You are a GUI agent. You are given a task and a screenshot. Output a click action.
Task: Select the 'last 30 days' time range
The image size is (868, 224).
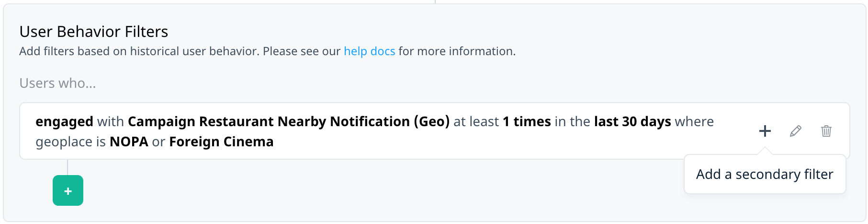point(632,122)
